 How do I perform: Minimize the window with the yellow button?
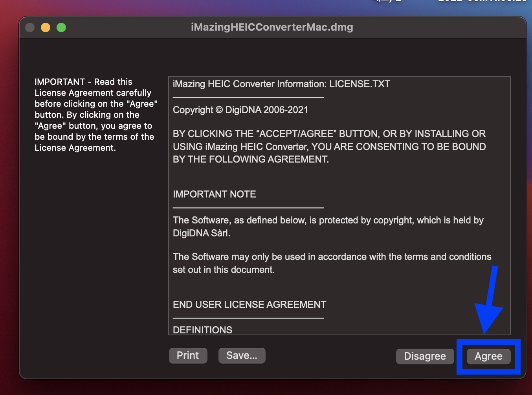tap(46, 27)
